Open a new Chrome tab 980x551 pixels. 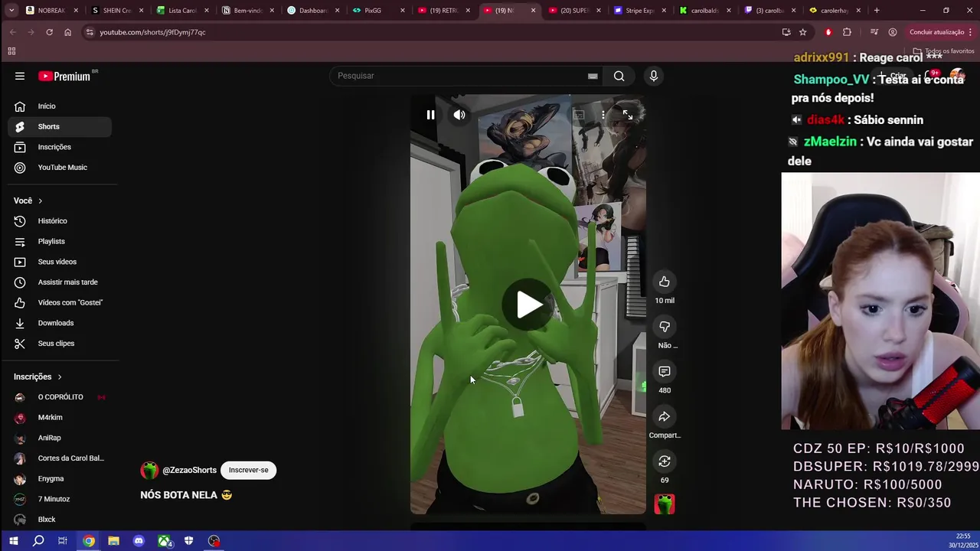click(876, 11)
